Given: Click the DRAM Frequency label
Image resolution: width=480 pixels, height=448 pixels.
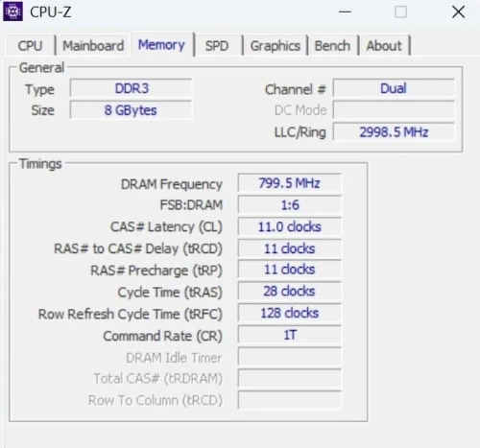Looking at the screenshot, I should click(x=172, y=184).
